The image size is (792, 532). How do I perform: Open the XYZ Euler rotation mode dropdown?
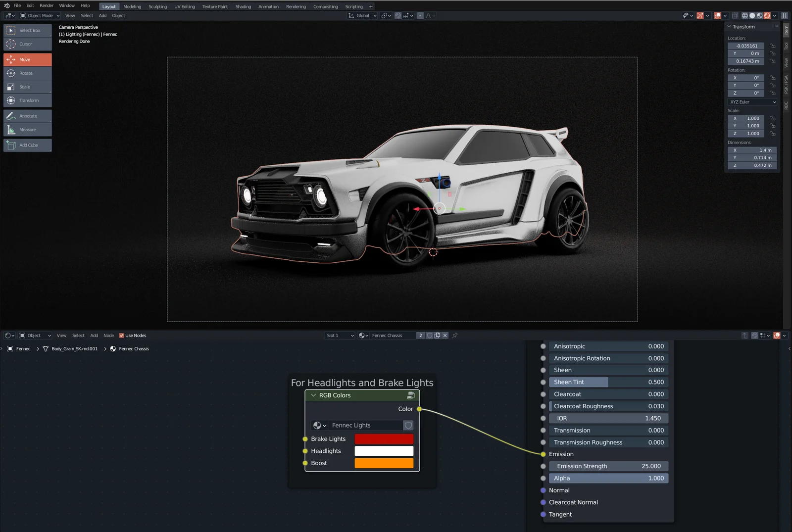[x=752, y=102]
